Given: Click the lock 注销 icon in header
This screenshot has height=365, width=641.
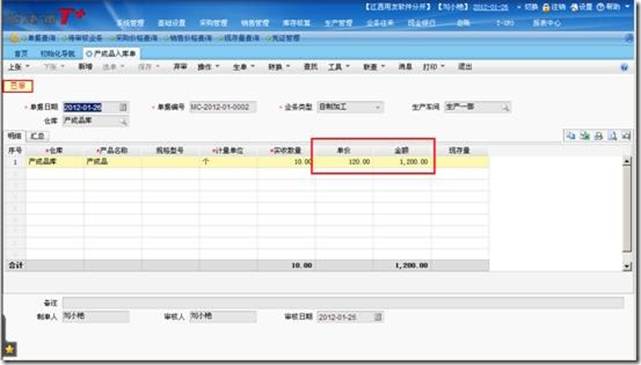Looking at the screenshot, I should (x=546, y=7).
